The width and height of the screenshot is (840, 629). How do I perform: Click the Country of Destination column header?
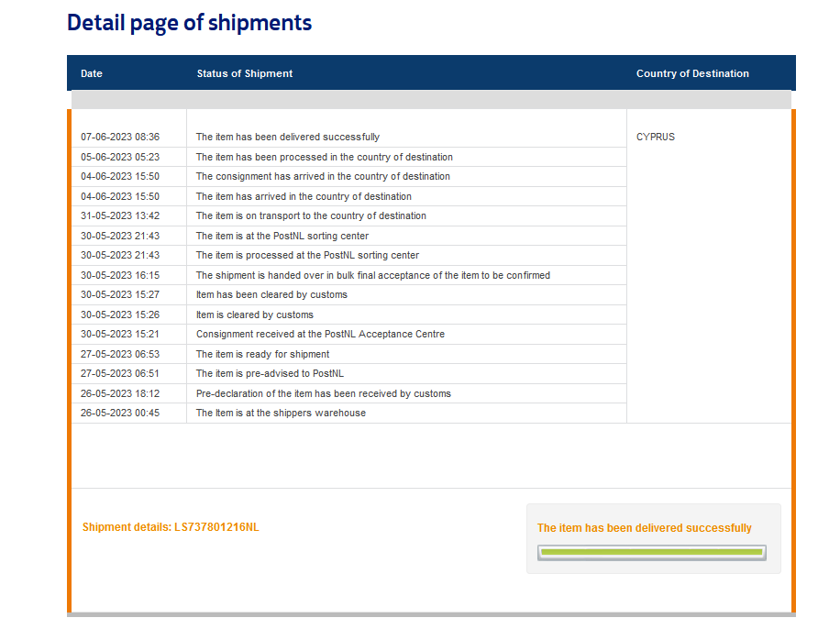click(692, 73)
